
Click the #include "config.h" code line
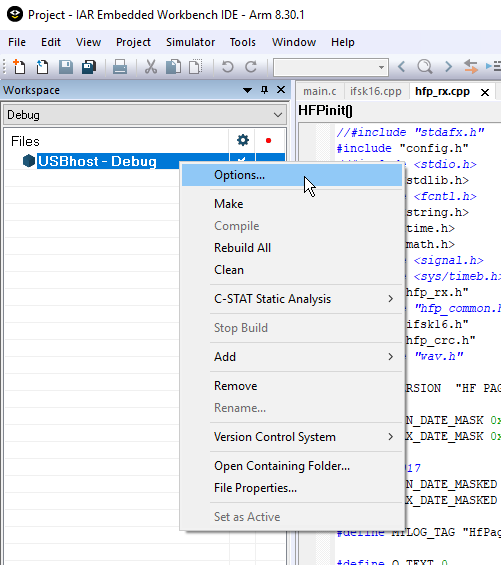[402, 148]
